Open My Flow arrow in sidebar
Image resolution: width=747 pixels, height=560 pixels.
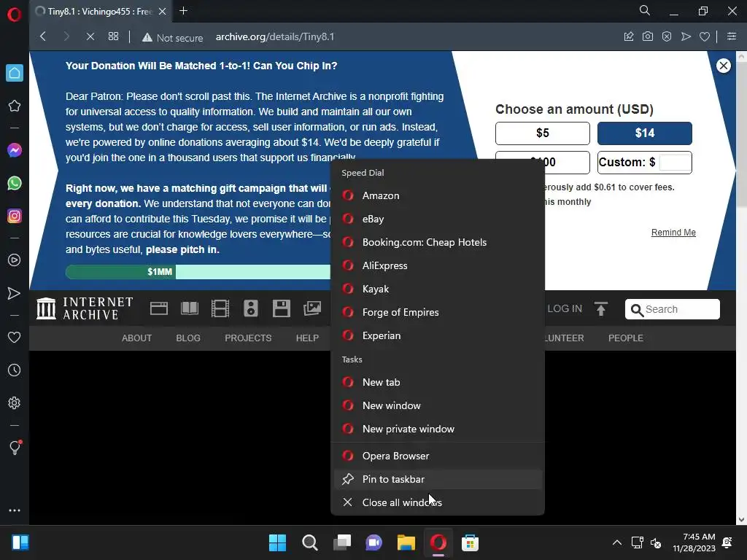coord(15,293)
